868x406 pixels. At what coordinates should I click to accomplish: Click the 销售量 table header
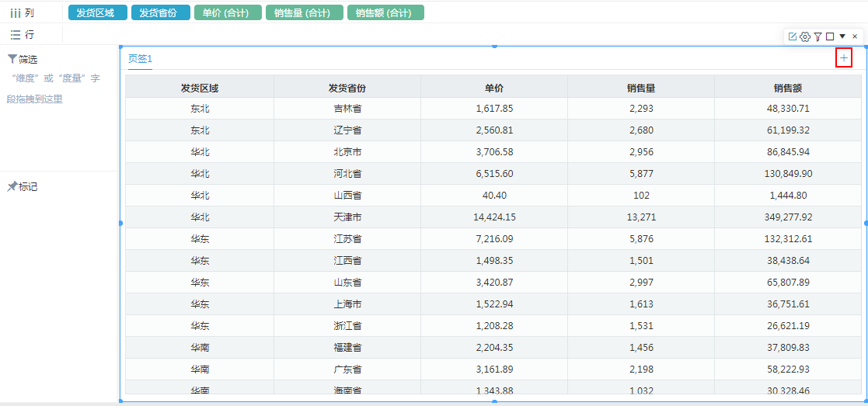641,88
